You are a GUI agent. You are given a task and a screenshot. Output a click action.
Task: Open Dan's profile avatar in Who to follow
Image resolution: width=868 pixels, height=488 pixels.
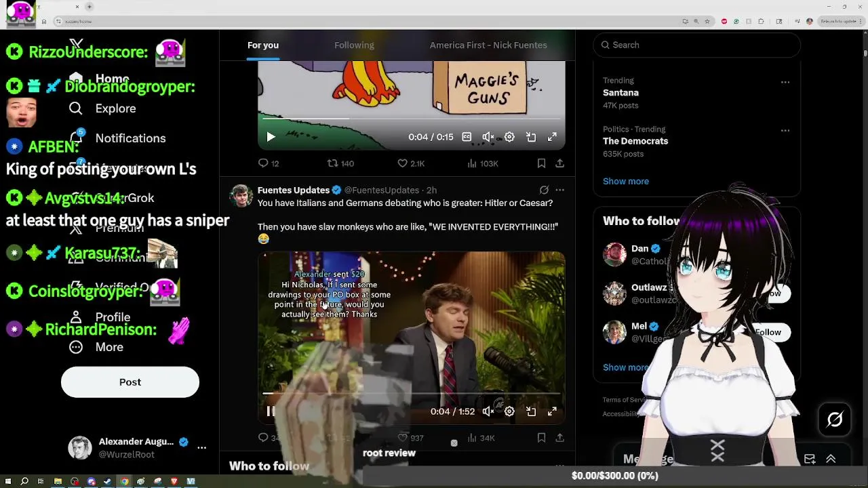point(615,255)
